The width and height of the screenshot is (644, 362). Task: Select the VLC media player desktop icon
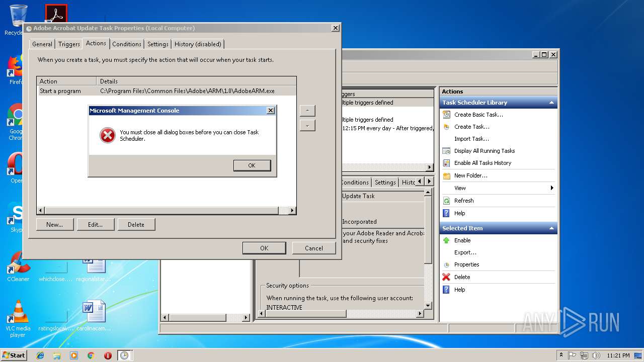point(18,319)
